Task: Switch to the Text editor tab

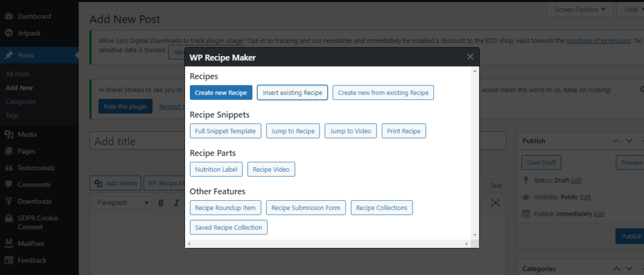Action: tap(496, 186)
